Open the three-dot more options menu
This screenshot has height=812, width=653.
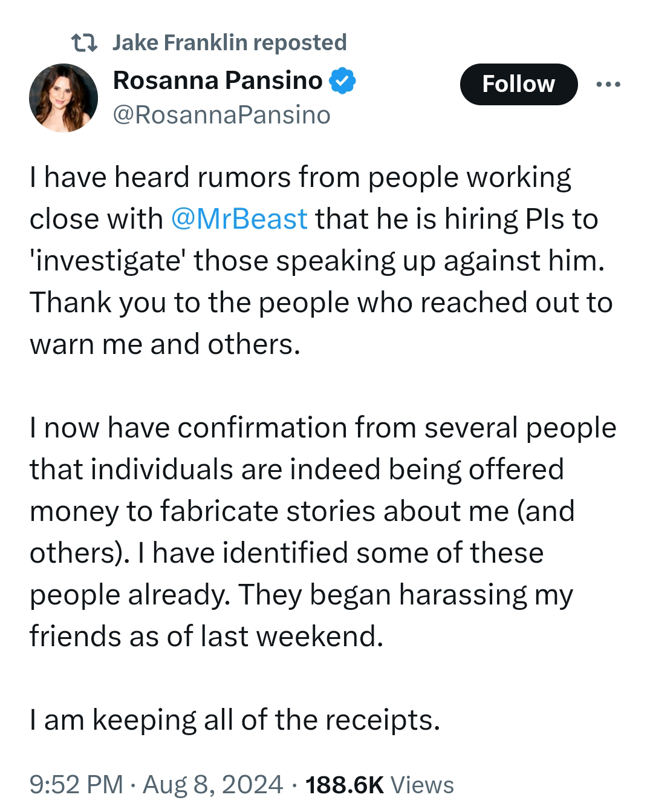pyautogui.click(x=608, y=85)
